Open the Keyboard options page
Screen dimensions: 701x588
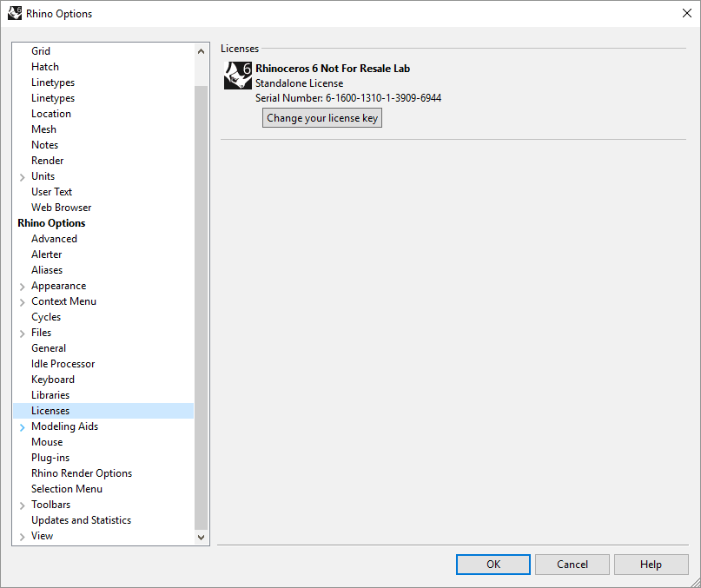[x=53, y=380]
